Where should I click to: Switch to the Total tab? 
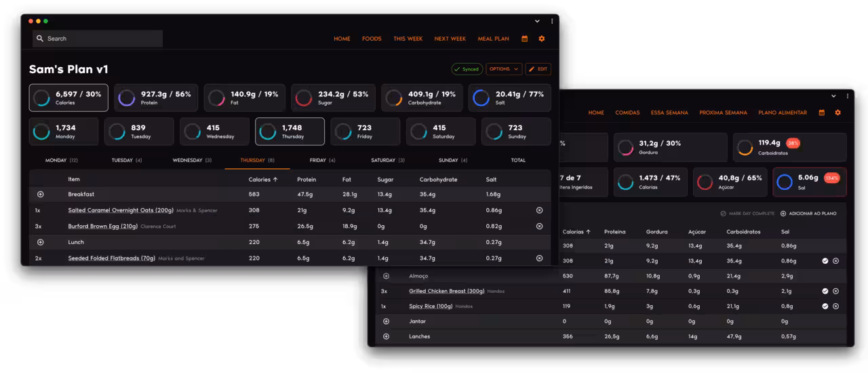[x=518, y=161]
